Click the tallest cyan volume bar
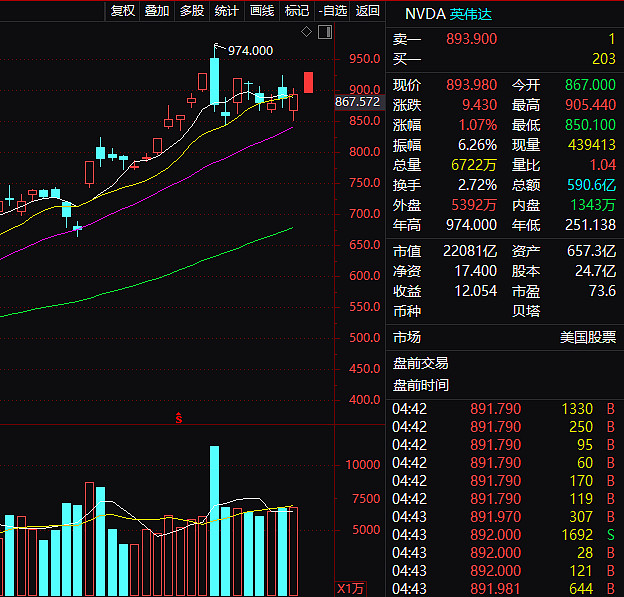The image size is (624, 597). point(214,521)
